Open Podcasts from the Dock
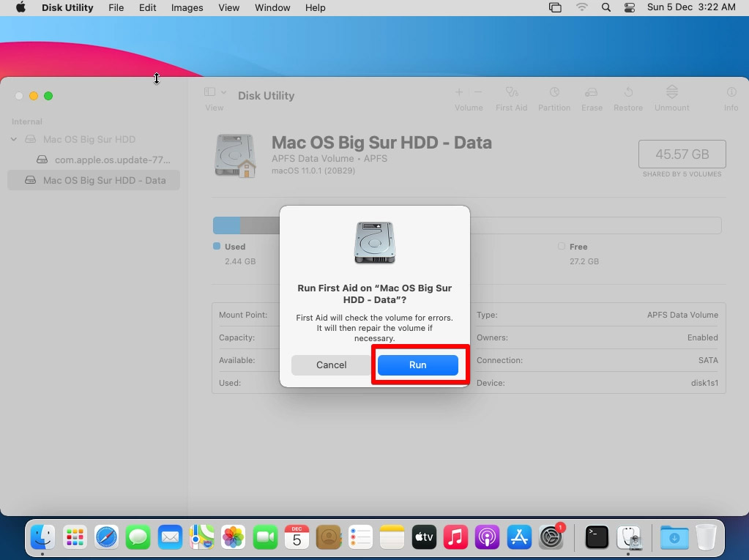Image resolution: width=749 pixels, height=560 pixels. (x=487, y=537)
